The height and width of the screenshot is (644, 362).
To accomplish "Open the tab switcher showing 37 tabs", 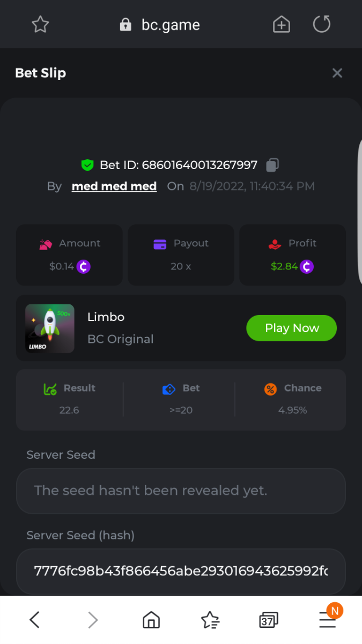I will click(268, 620).
